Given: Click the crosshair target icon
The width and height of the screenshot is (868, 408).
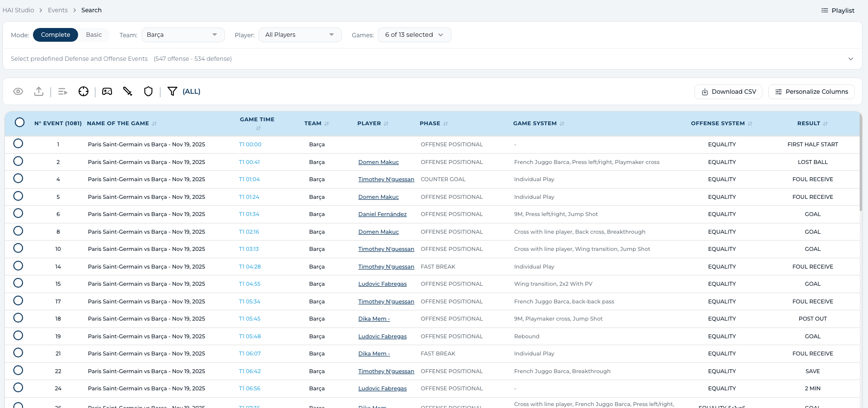Looking at the screenshot, I should pos(84,91).
